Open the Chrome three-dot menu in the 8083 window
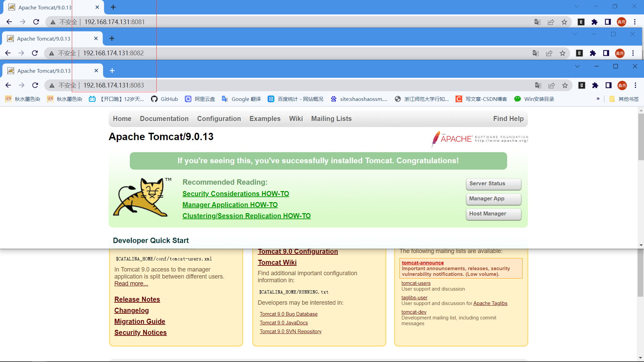The image size is (644, 362). click(635, 85)
